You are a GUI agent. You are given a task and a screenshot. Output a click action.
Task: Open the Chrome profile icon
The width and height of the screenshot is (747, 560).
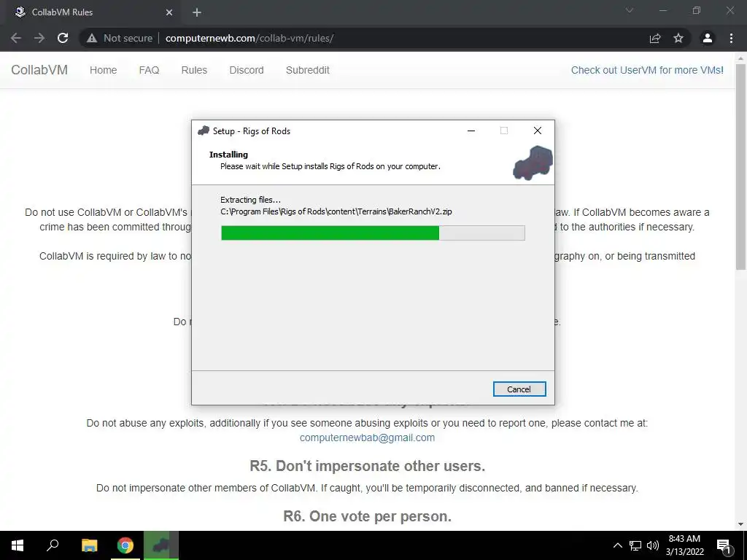click(x=708, y=38)
